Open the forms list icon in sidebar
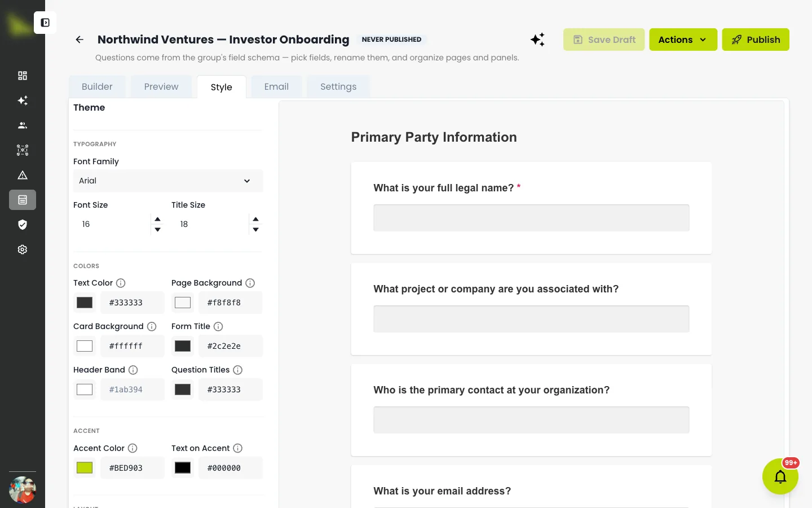This screenshot has height=508, width=812. tap(23, 200)
